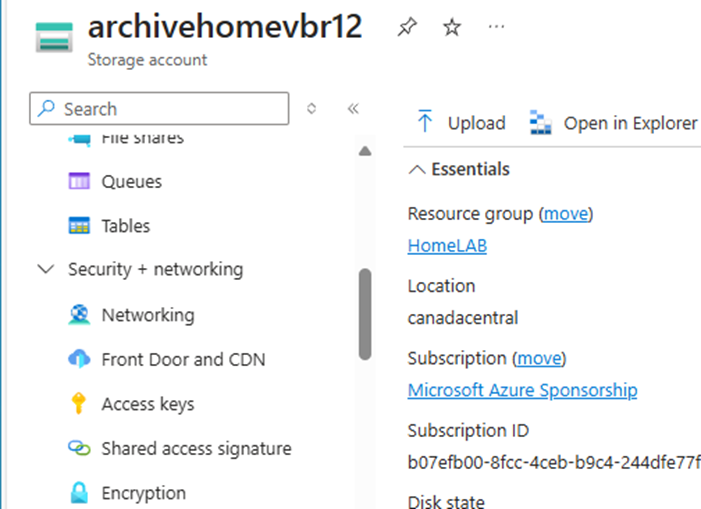The width and height of the screenshot is (701, 509).
Task: Click Open in Explorer button
Action: point(613,123)
